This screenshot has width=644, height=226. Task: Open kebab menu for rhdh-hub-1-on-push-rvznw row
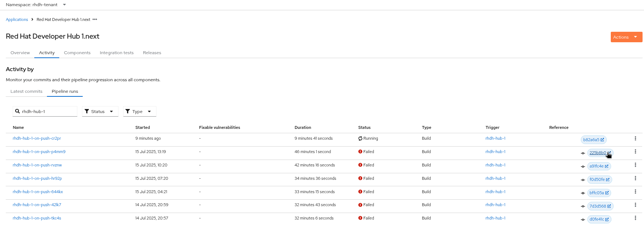[x=635, y=165]
